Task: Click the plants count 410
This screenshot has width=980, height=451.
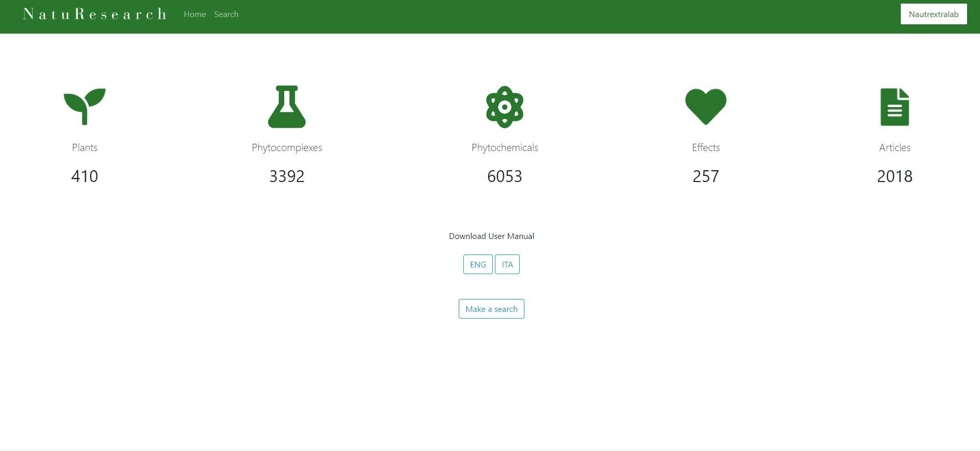Action: pyautogui.click(x=84, y=176)
